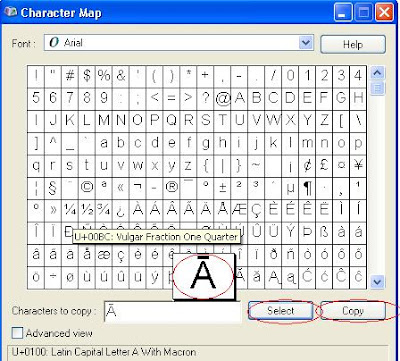Select the @ sign character
The width and height of the screenshot is (400, 361).
tap(222, 99)
